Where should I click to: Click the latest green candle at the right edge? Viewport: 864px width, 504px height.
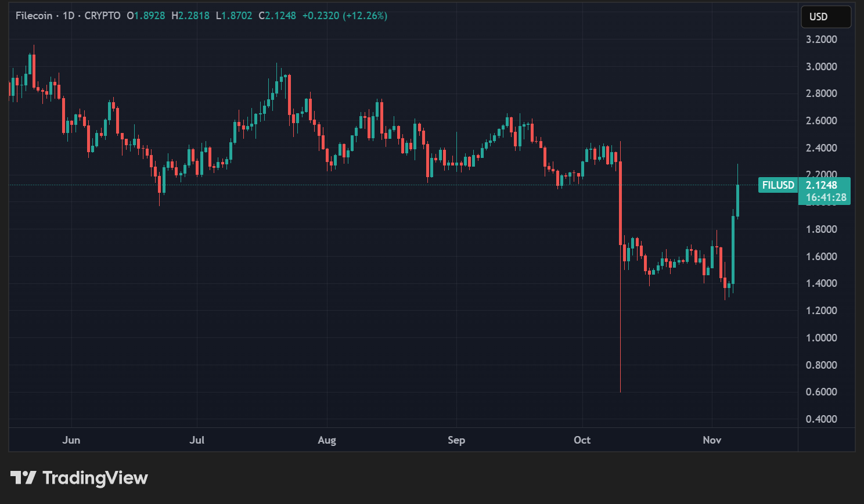tap(737, 200)
